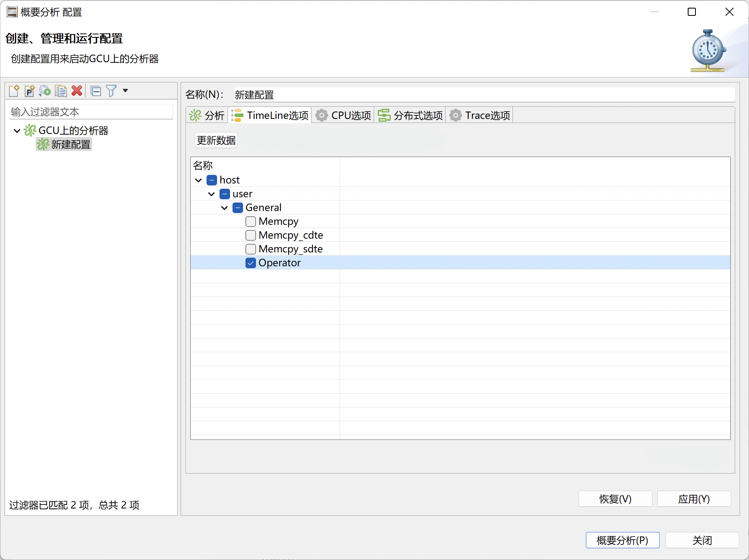Viewport: 749px width, 560px height.
Task: Collapse the GCU上的分析器 tree node
Action: point(17,131)
